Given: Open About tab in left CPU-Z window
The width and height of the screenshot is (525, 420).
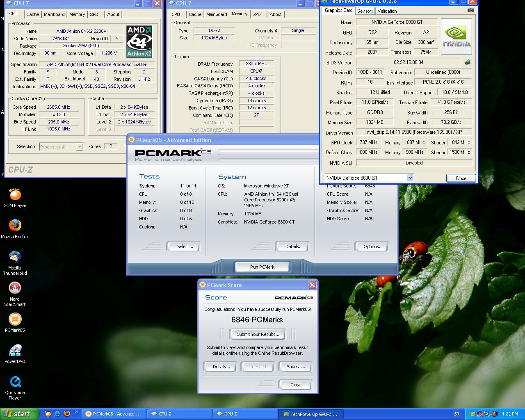Looking at the screenshot, I should click(x=113, y=14).
